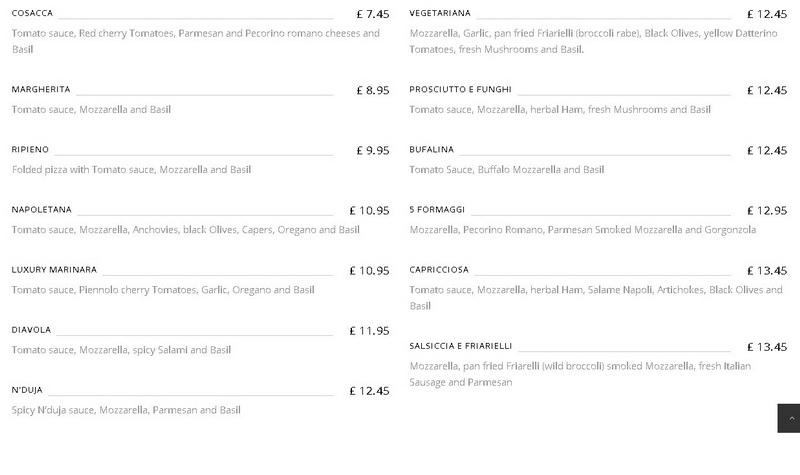Viewport: 800px width, 475px height.
Task: Select the £ 8.95 Margherita price
Action: 373,90
